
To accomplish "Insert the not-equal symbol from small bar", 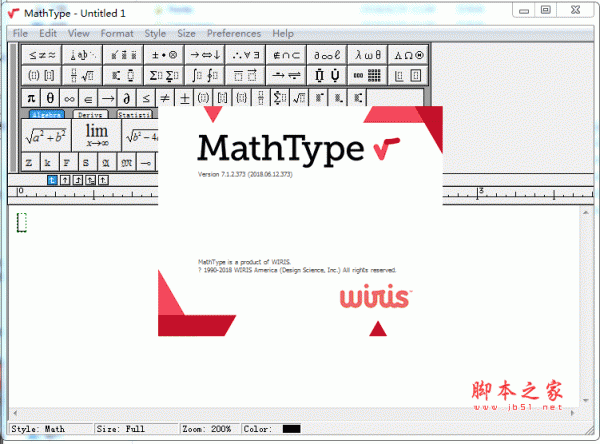I will (165, 98).
